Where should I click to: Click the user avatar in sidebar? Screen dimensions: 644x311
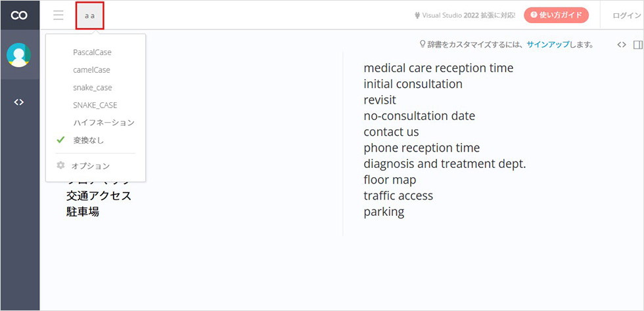[18, 55]
